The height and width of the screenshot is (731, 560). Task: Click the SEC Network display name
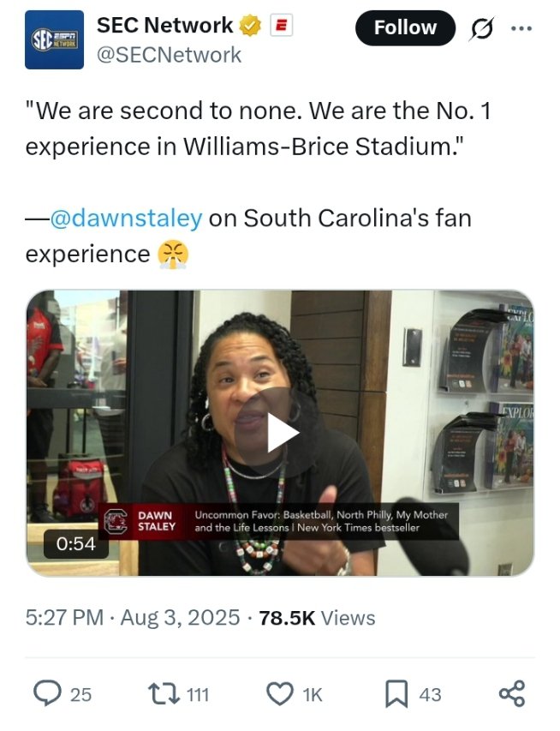click(164, 25)
